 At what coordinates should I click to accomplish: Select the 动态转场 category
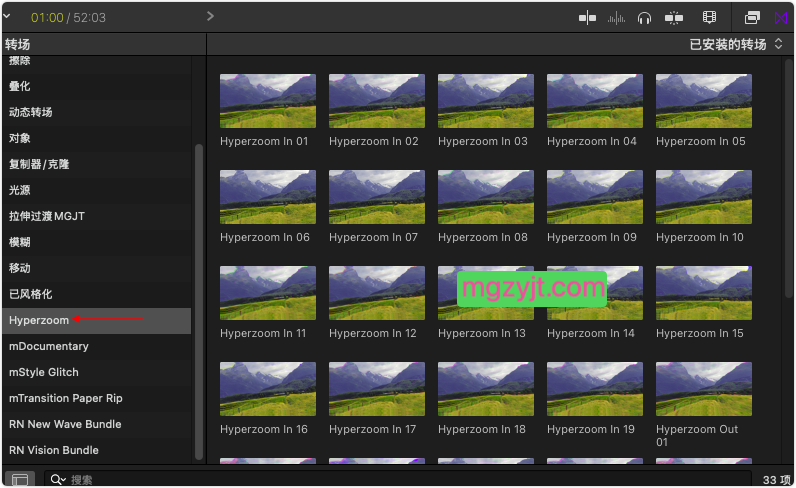click(96, 112)
